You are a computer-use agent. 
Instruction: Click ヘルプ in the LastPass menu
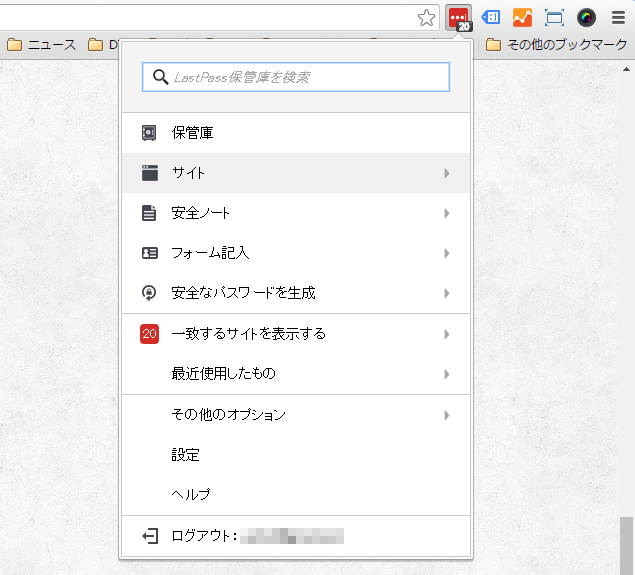pyautogui.click(x=191, y=495)
